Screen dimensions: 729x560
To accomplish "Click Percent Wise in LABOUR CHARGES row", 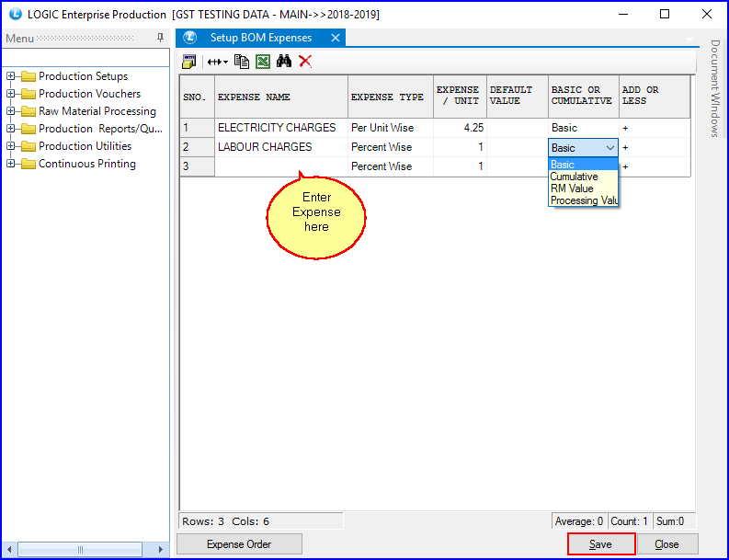I will pyautogui.click(x=391, y=147).
